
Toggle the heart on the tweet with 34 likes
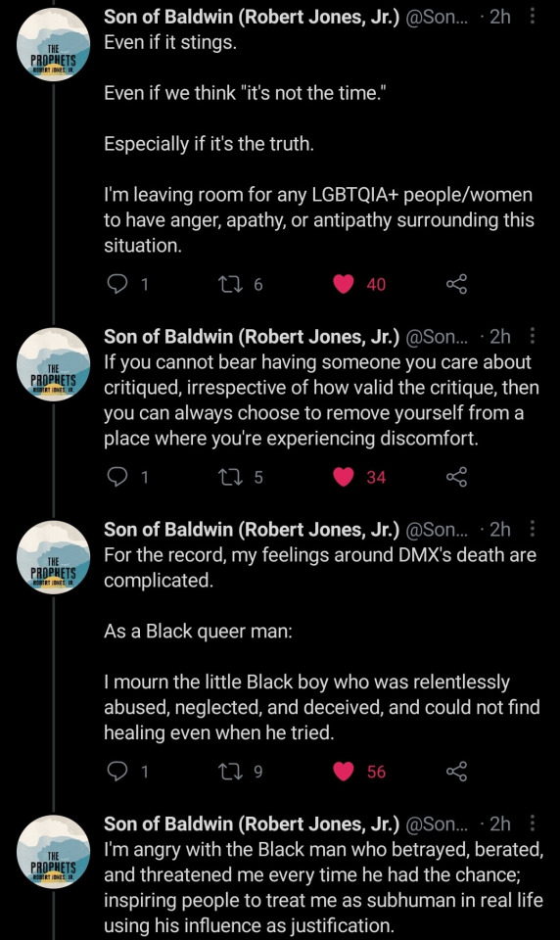pyautogui.click(x=344, y=477)
